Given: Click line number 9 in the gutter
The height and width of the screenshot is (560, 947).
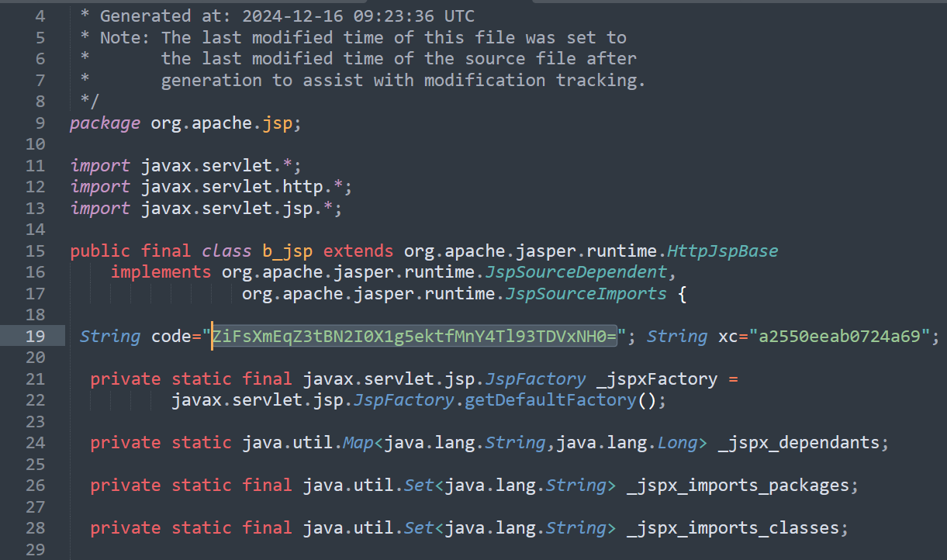Looking at the screenshot, I should [40, 123].
